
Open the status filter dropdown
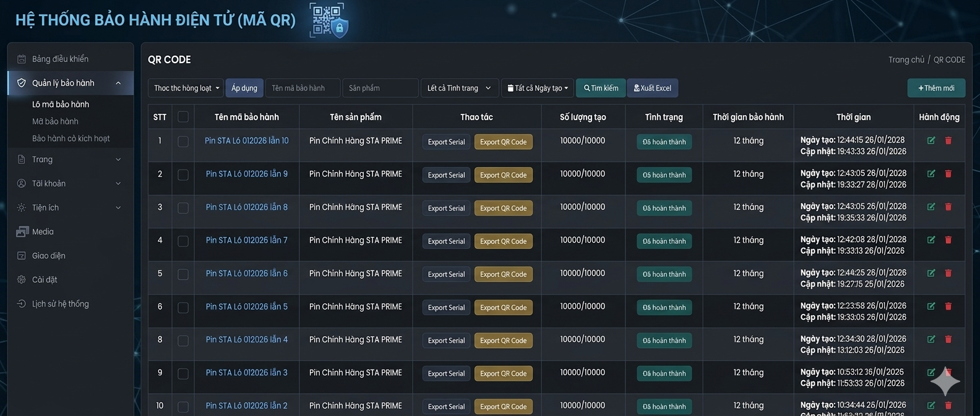click(458, 88)
